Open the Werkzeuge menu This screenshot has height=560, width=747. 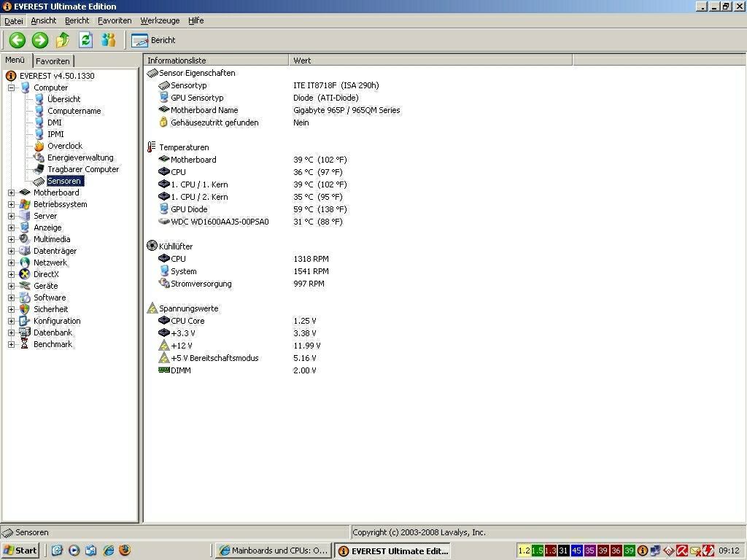pos(160,20)
